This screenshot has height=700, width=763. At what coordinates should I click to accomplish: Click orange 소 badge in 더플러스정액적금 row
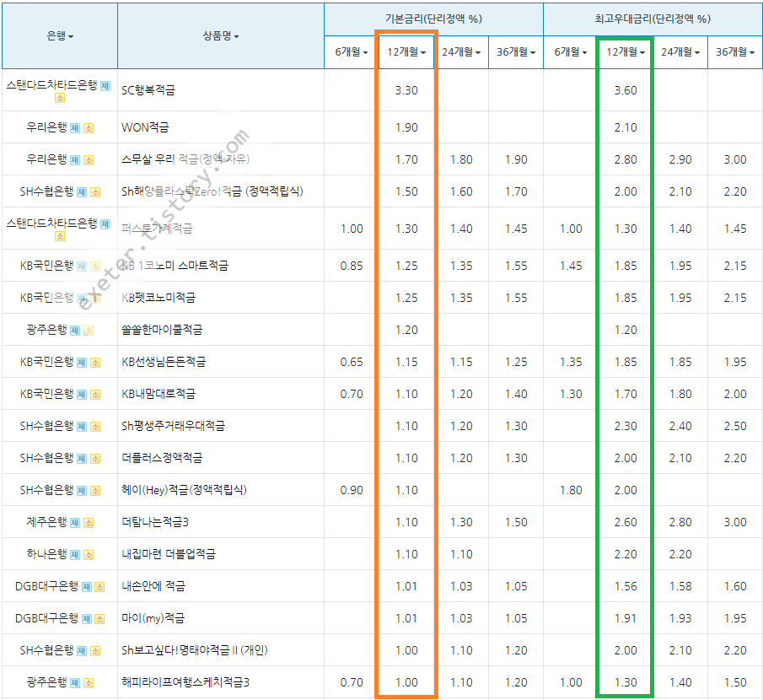(95, 459)
